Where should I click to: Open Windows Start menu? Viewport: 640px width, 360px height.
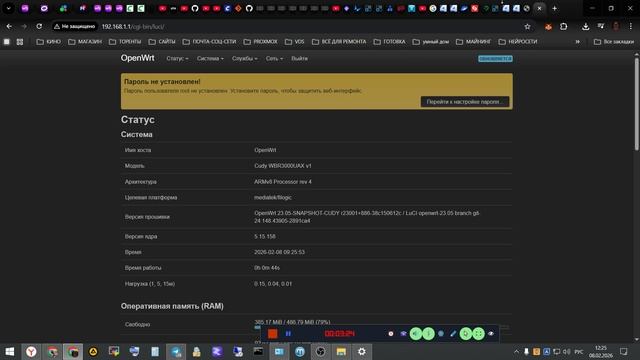click(10, 351)
